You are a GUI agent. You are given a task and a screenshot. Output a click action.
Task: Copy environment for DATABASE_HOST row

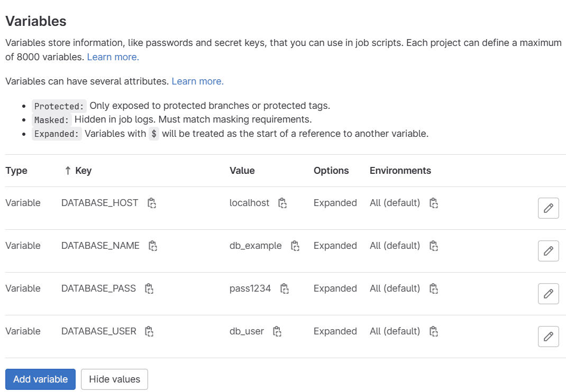coord(434,203)
